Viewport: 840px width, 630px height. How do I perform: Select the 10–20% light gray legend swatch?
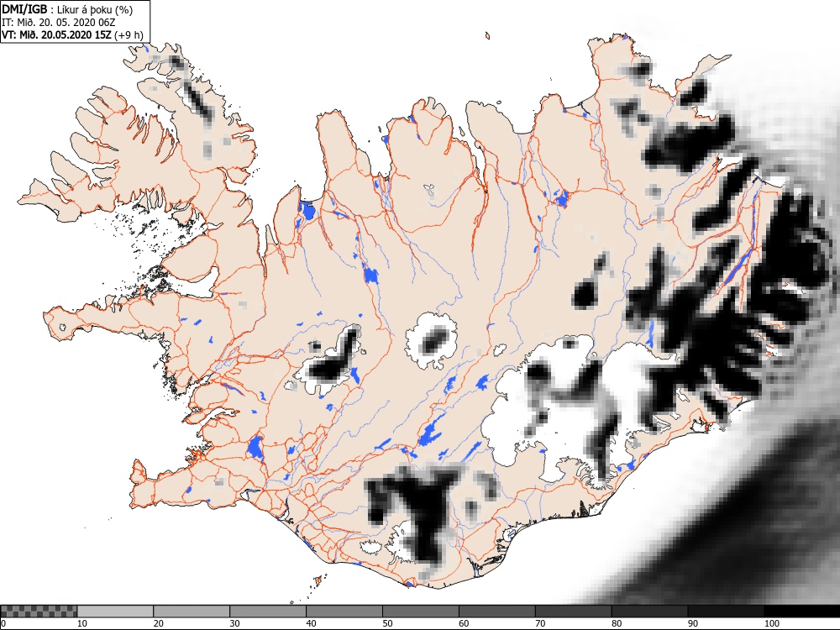click(x=116, y=612)
